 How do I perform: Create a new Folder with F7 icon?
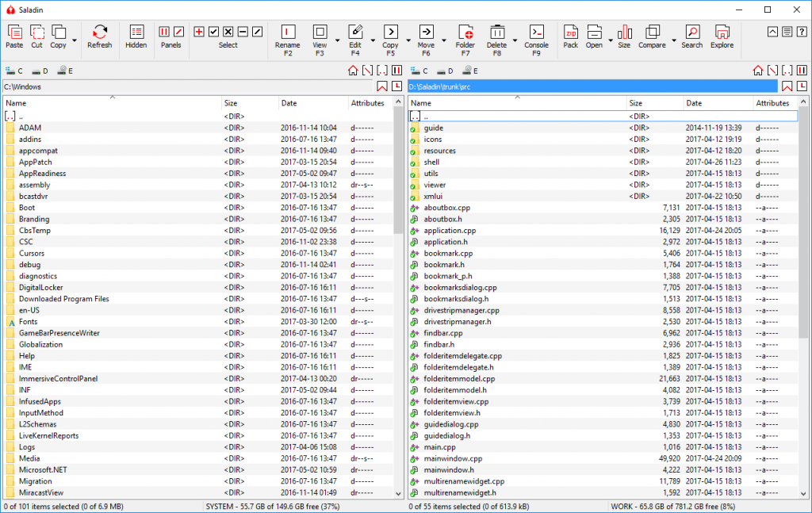coord(465,40)
